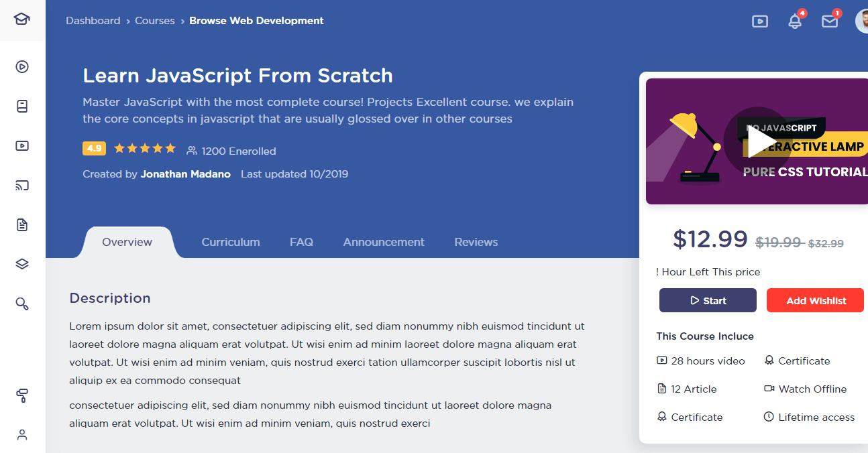Viewport: 868px width, 453px height.
Task: Open the play circle icon in left sidebar
Action: [22, 66]
